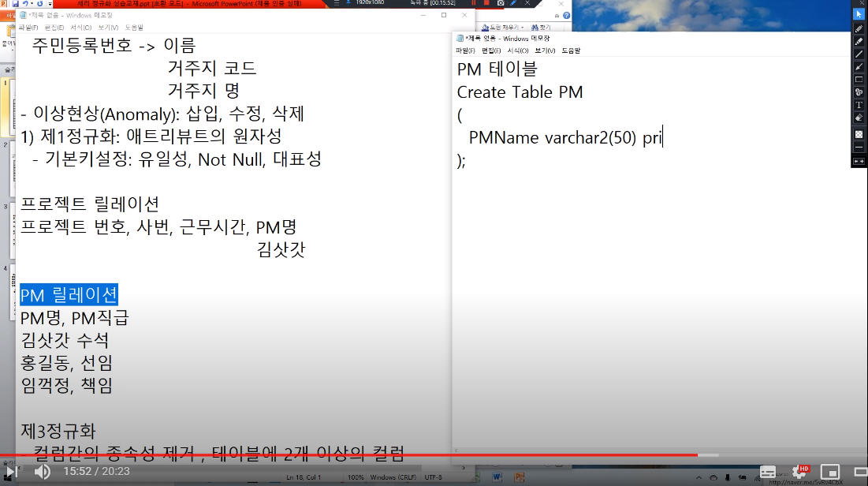Open the recorder bar hamburger menu

pyautogui.click(x=336, y=3)
